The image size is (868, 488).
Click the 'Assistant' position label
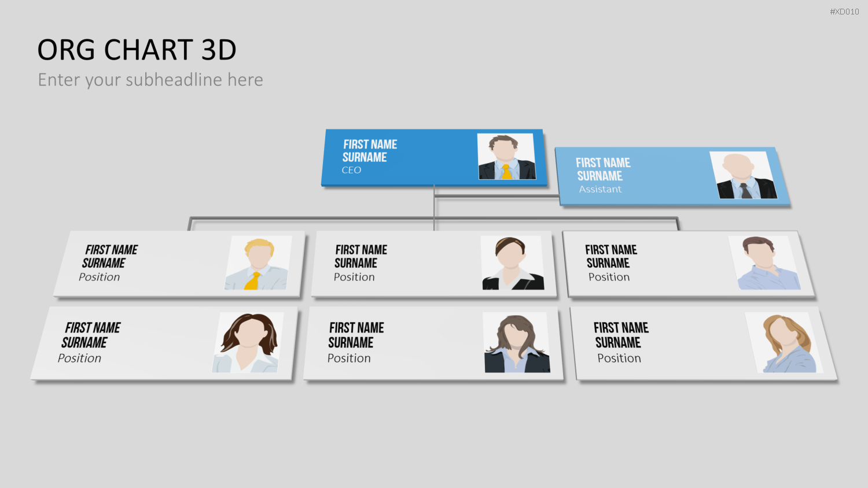click(600, 189)
